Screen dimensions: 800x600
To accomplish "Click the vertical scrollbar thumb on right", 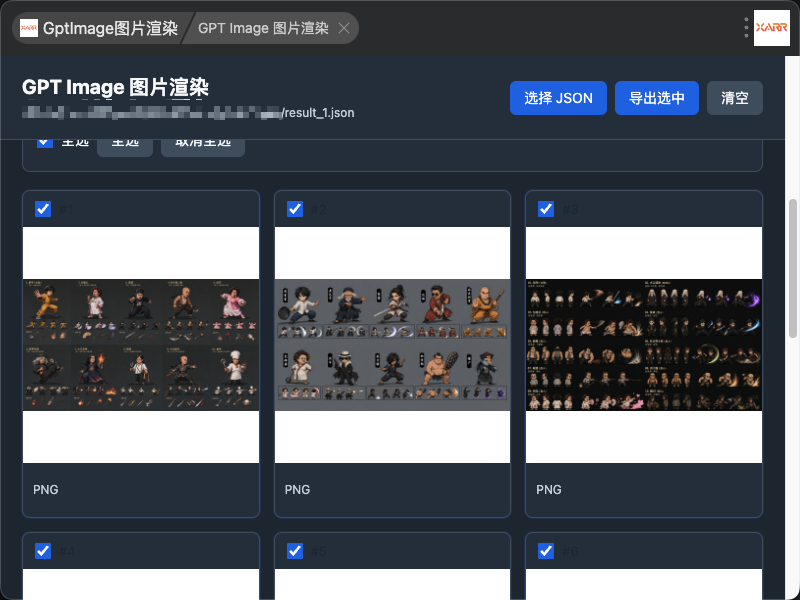I will 792,268.
